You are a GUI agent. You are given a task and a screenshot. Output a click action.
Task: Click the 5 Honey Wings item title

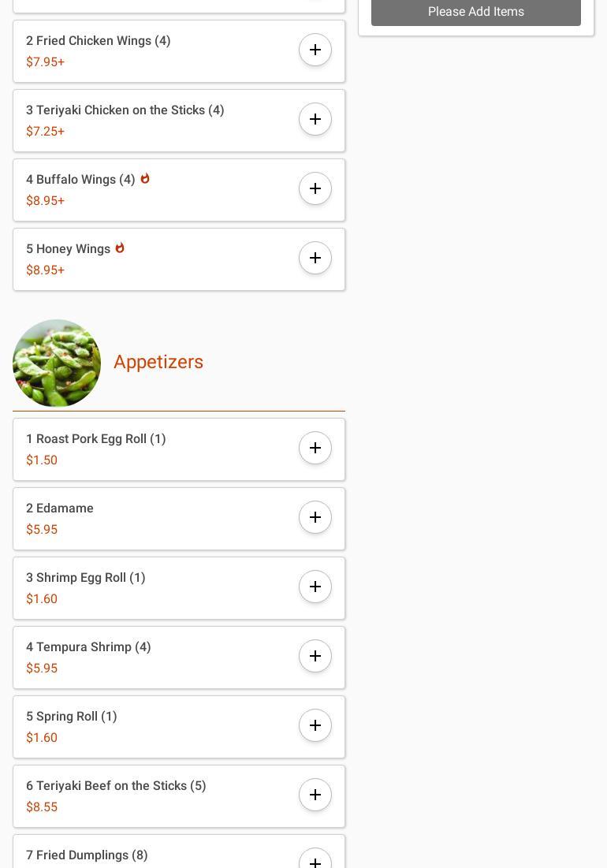click(x=69, y=249)
